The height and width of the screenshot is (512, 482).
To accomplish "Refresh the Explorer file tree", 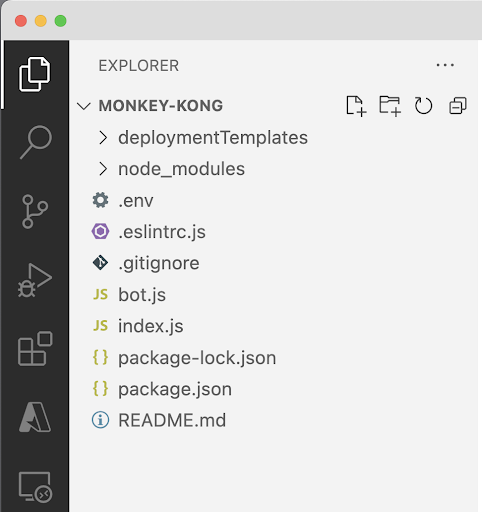I will tap(423, 106).
